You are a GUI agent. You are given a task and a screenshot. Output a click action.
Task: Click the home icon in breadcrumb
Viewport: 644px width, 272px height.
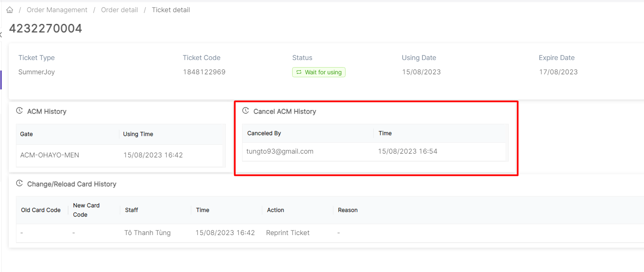coord(10,10)
